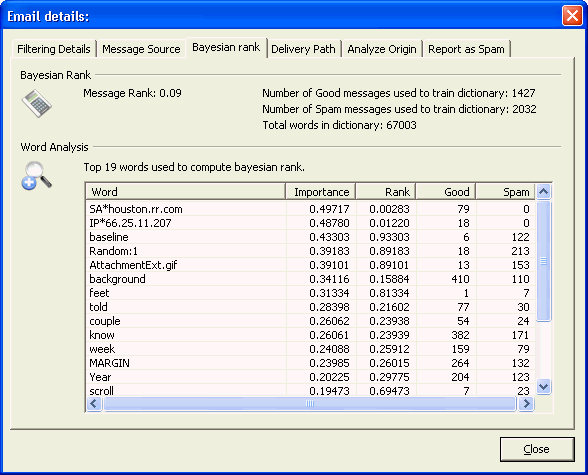588x475 pixels.
Task: Click the Spam column header
Action: tap(506, 192)
